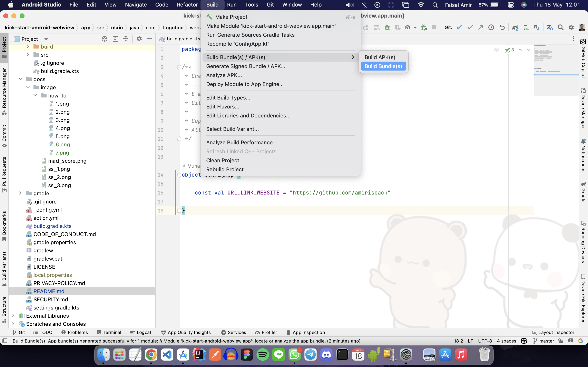This screenshot has height=367, width=588.
Task: Open the Project view dropdown
Action: click(x=46, y=39)
